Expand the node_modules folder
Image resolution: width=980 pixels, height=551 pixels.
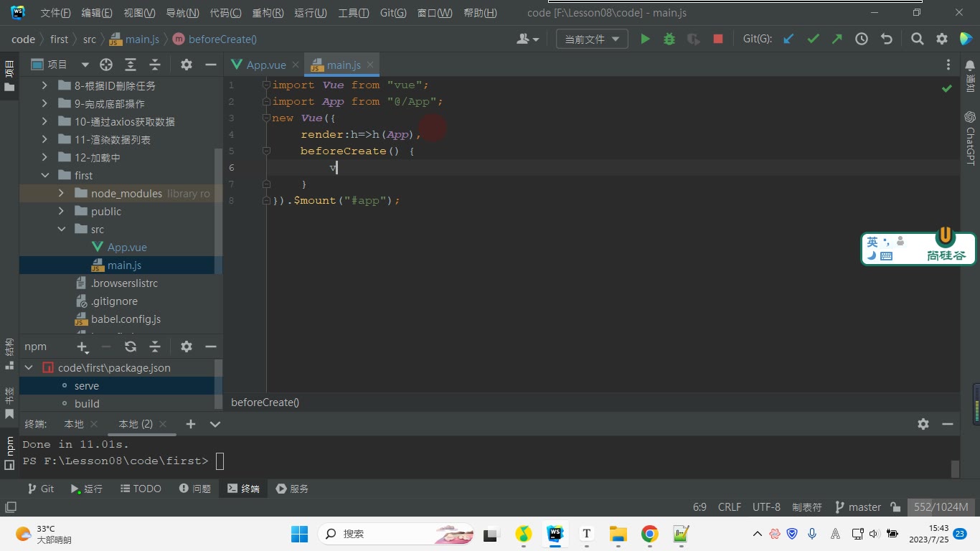(x=61, y=194)
